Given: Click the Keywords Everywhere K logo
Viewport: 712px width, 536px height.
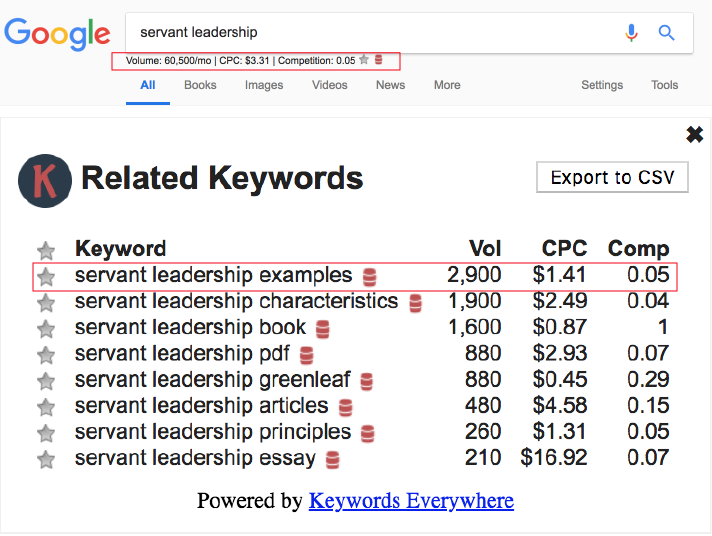Looking at the screenshot, I should pyautogui.click(x=45, y=180).
